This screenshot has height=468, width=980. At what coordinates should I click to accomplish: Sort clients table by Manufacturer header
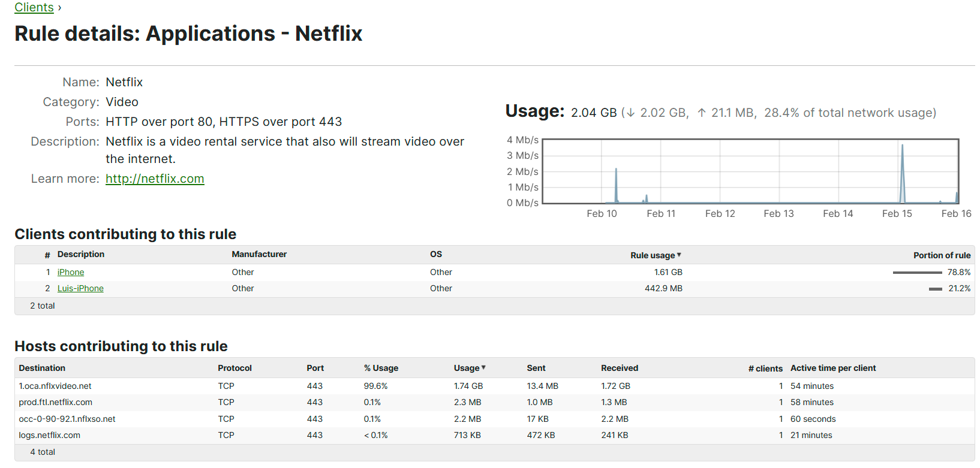point(259,254)
